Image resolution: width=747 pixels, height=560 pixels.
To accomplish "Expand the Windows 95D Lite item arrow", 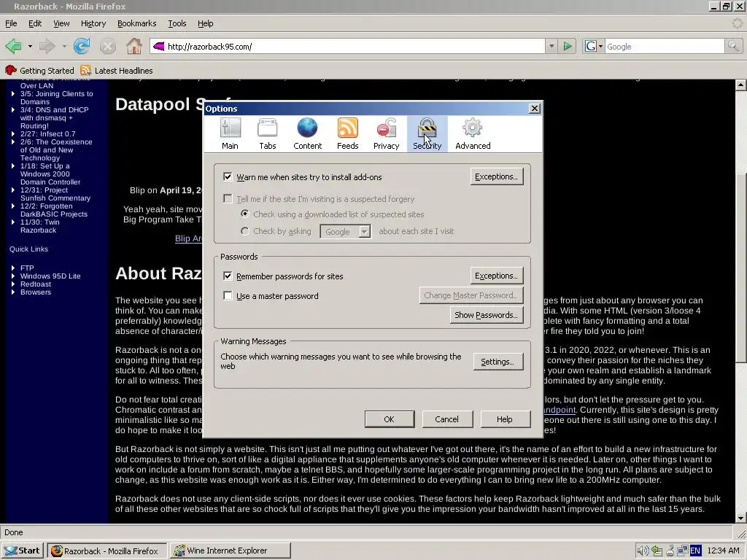I will [13, 276].
